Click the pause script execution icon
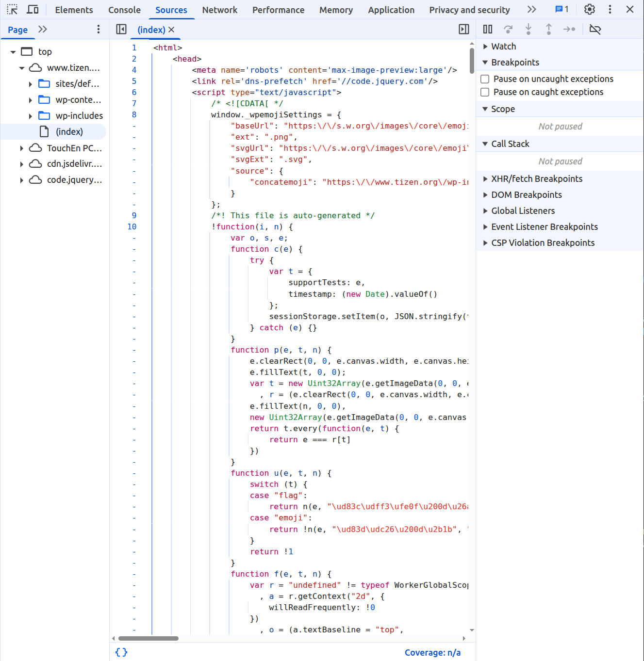Image resolution: width=644 pixels, height=661 pixels. coord(488,30)
